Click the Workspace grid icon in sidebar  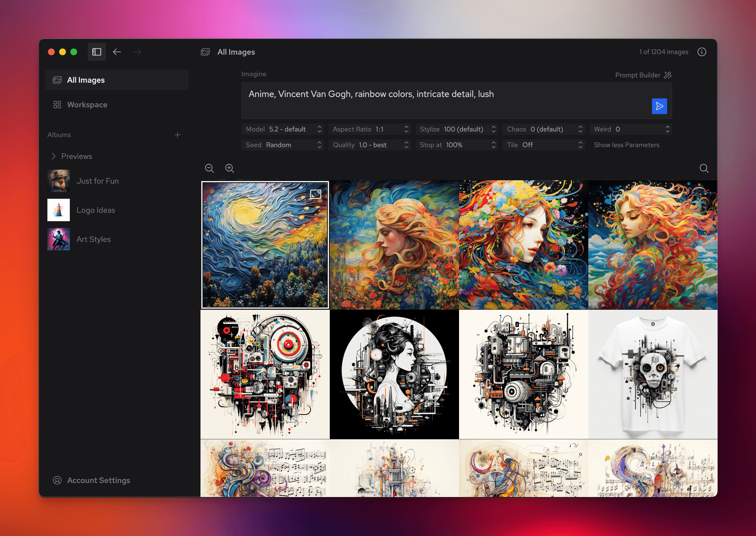coord(57,105)
